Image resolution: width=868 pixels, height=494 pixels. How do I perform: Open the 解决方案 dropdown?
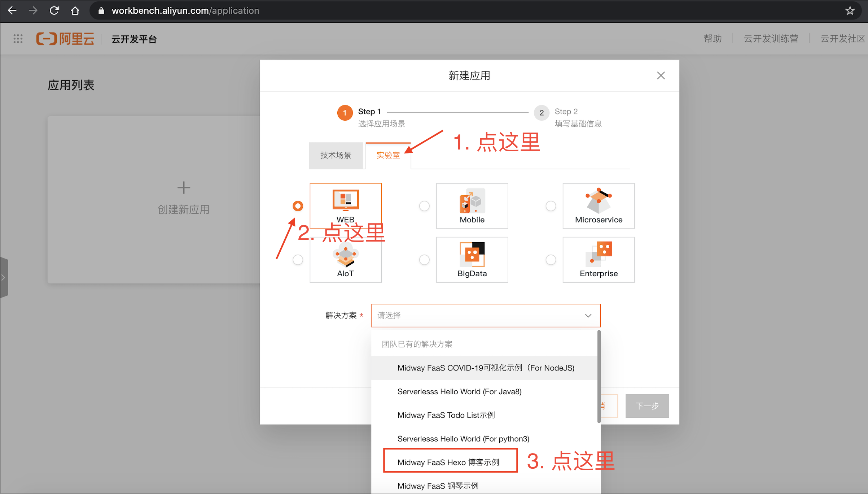(x=486, y=315)
